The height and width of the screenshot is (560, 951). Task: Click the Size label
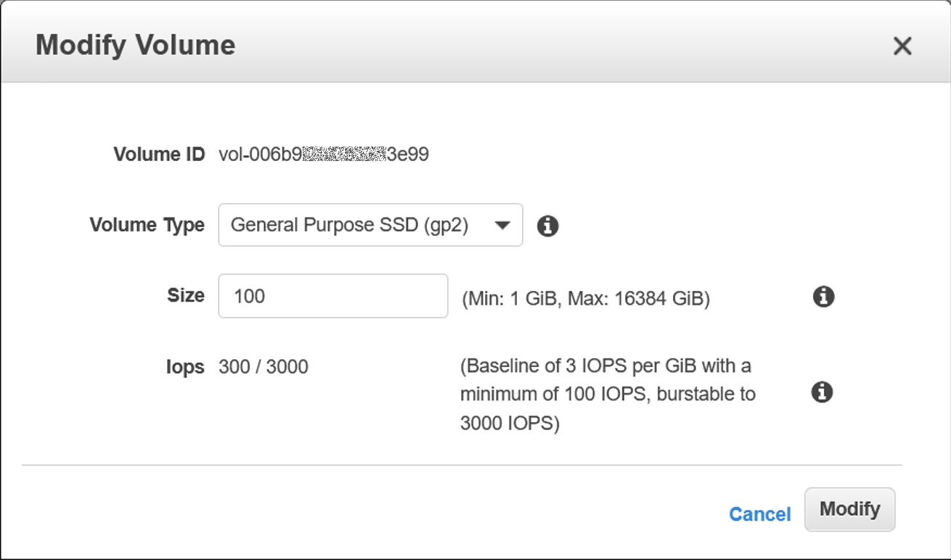[185, 295]
